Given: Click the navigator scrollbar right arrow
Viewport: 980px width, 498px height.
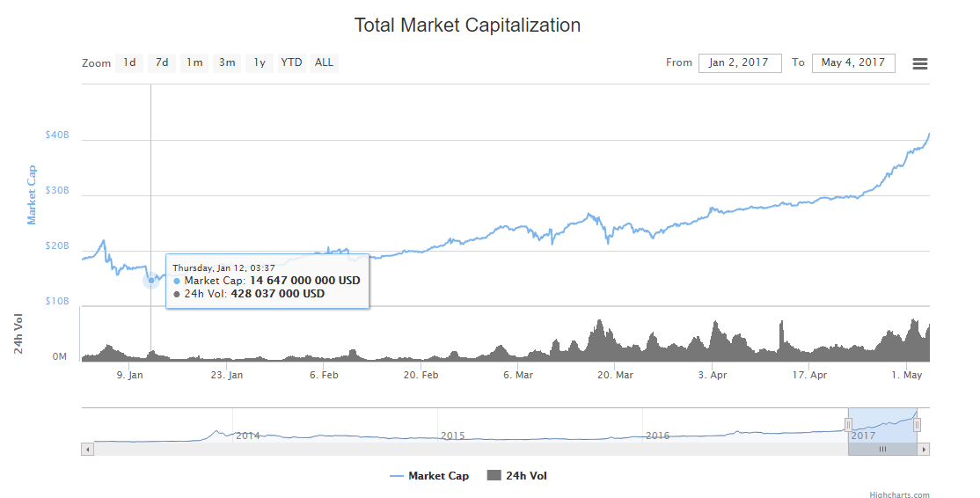Looking at the screenshot, I should pos(924,449).
